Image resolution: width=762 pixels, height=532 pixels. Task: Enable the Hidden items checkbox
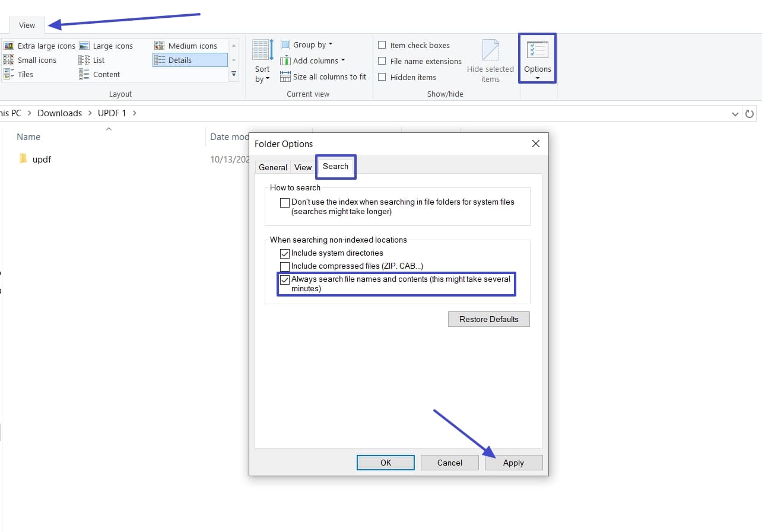[x=382, y=77]
